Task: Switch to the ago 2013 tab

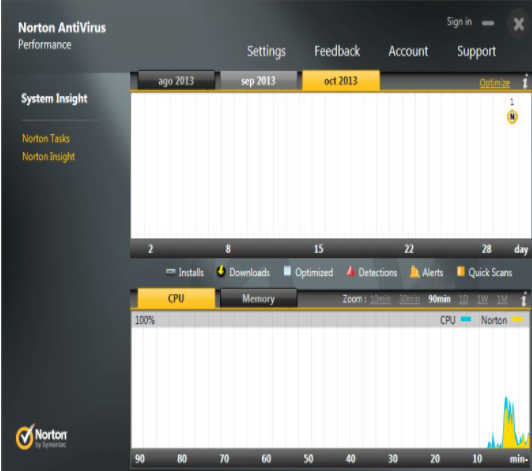Action: click(176, 80)
